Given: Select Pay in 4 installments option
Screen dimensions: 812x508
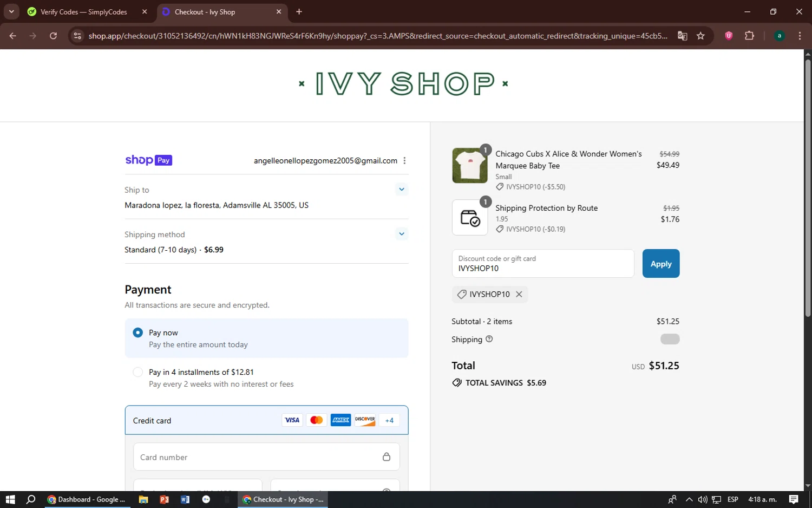Looking at the screenshot, I should coord(137,372).
